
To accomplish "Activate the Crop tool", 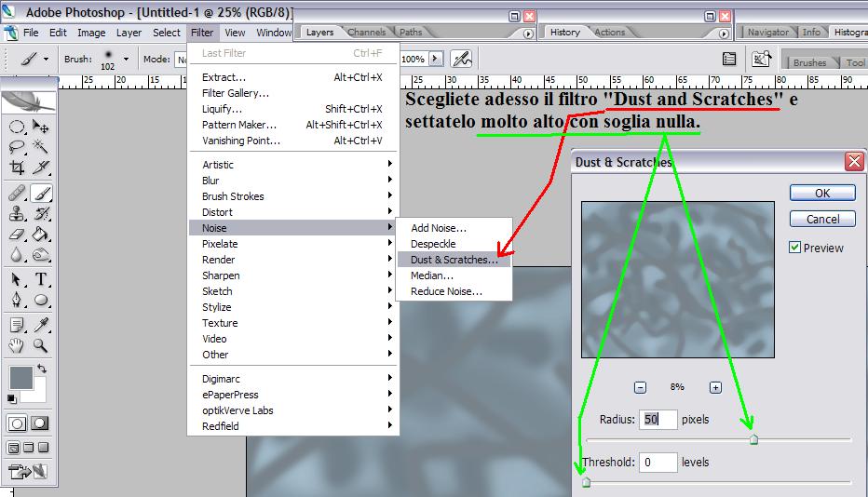I will coord(17,168).
